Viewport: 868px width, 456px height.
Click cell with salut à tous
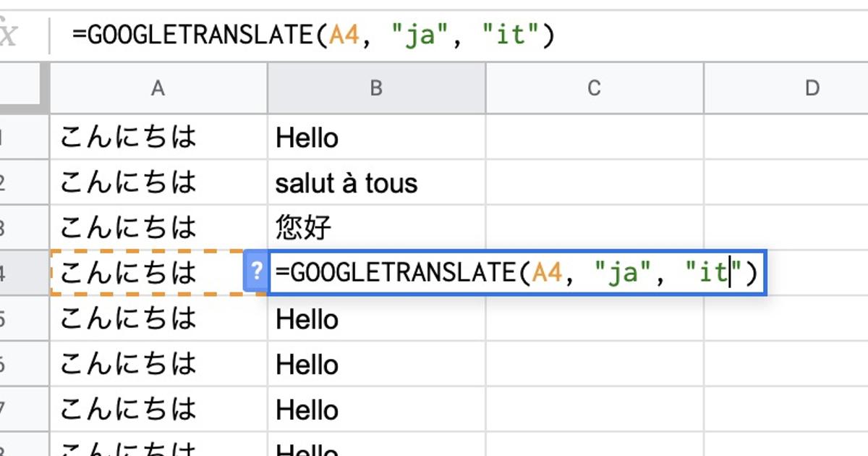(376, 182)
